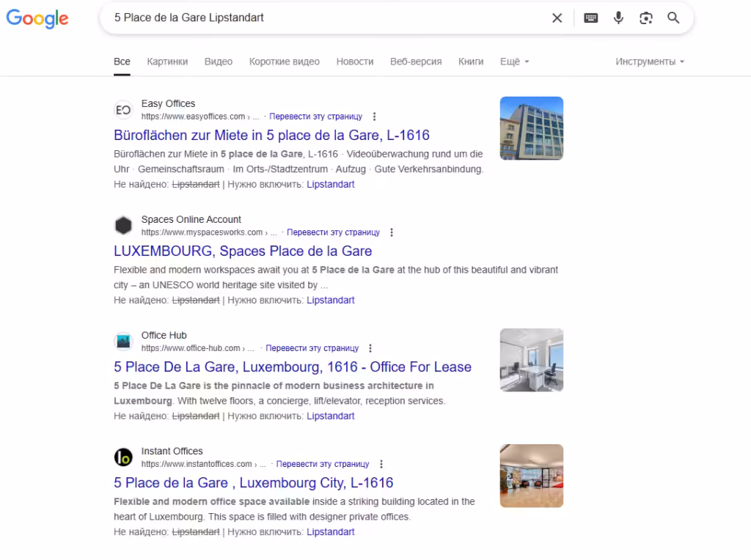Select the Короткие видео tab

point(284,62)
